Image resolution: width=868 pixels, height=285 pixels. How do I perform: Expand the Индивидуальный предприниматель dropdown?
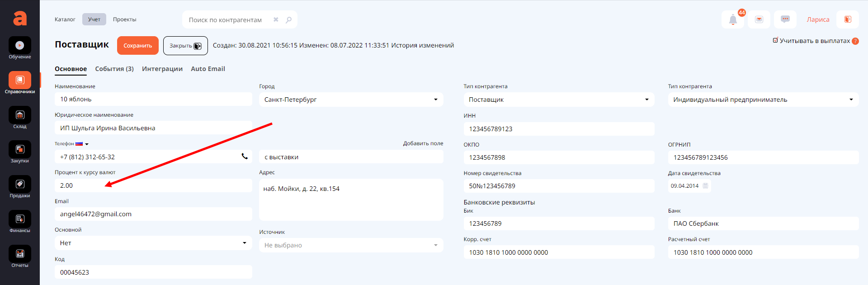pyautogui.click(x=763, y=100)
